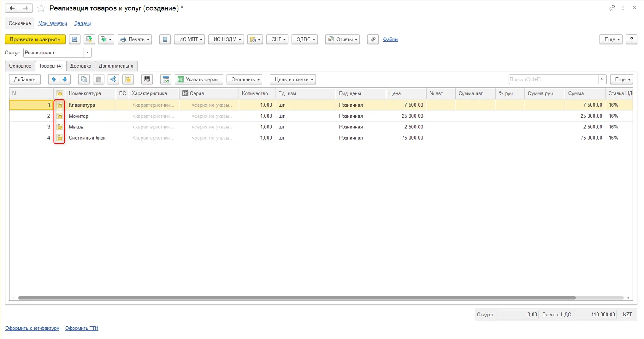The height and width of the screenshot is (339, 644).
Task: Open the three-dot window menu
Action: [623, 8]
